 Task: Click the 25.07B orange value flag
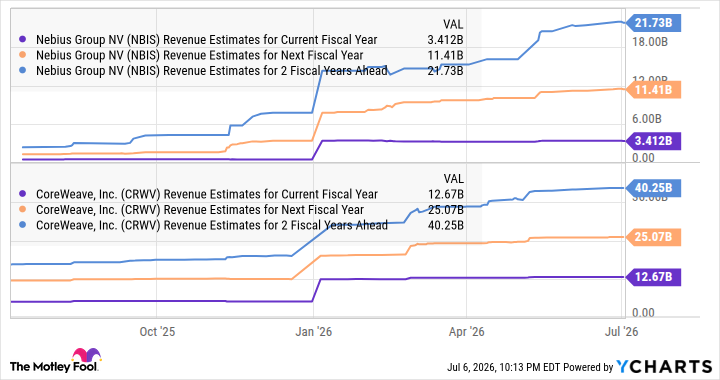[653, 237]
